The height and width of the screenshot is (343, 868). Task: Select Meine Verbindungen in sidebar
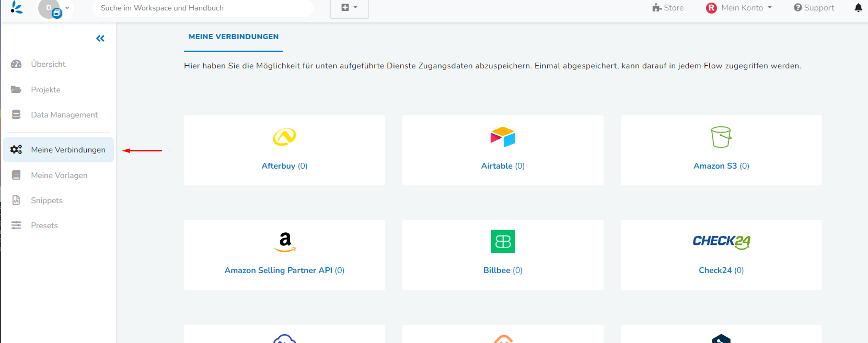pos(59,150)
